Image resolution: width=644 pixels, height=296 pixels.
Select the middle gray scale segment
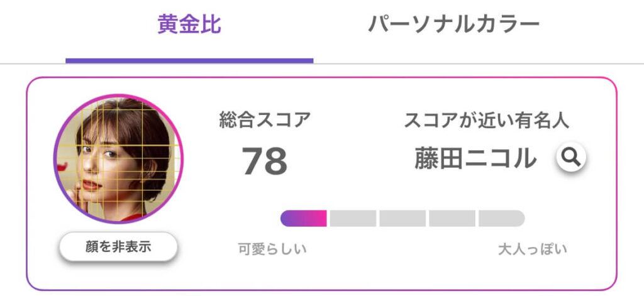tap(402, 219)
